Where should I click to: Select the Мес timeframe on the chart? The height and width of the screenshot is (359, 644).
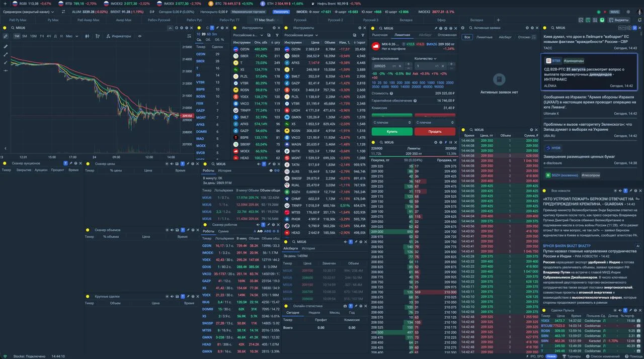coord(69,36)
